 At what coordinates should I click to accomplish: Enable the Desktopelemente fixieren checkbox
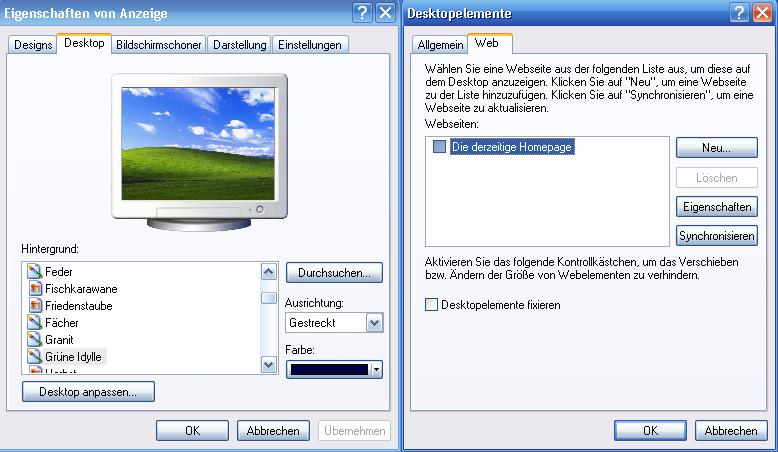coord(432,305)
